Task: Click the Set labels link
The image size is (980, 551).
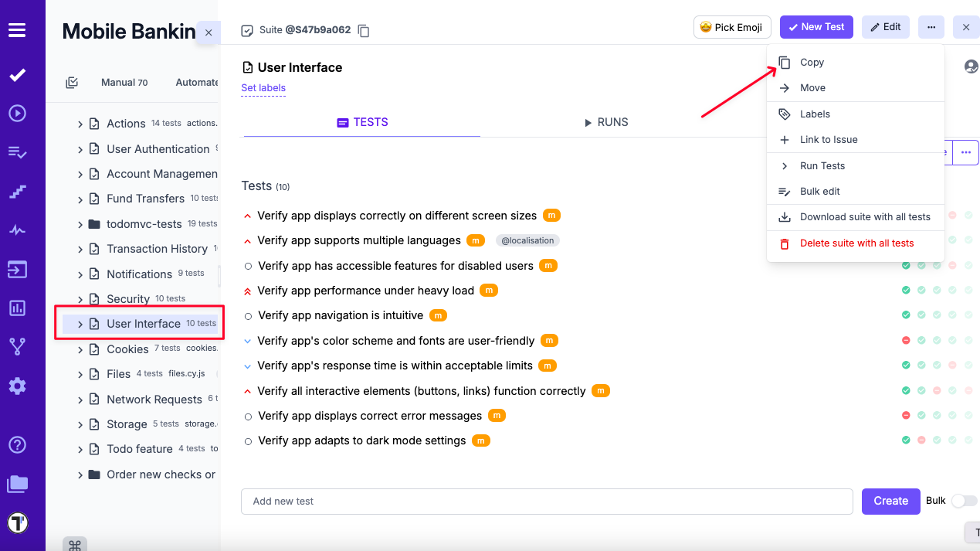Action: click(263, 88)
